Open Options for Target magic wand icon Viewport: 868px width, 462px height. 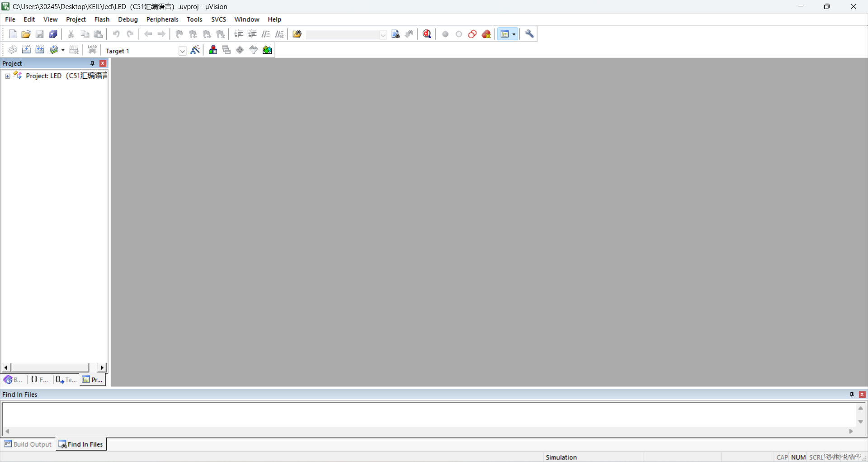195,50
